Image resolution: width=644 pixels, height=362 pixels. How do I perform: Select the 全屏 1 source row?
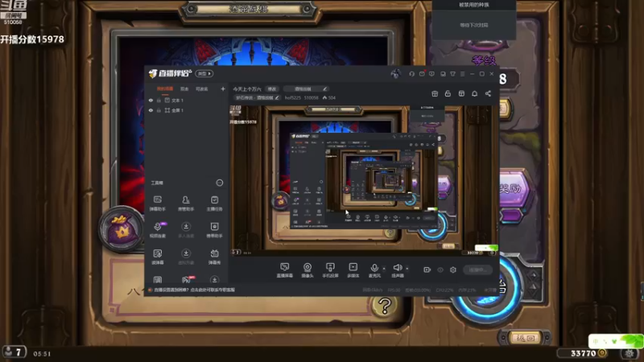point(187,110)
